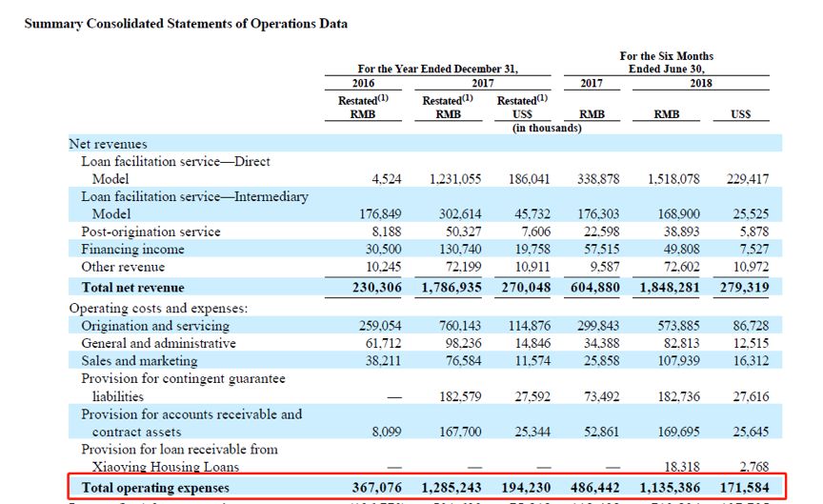Click the Financing income row label
This screenshot has width=823, height=504.
132,250
